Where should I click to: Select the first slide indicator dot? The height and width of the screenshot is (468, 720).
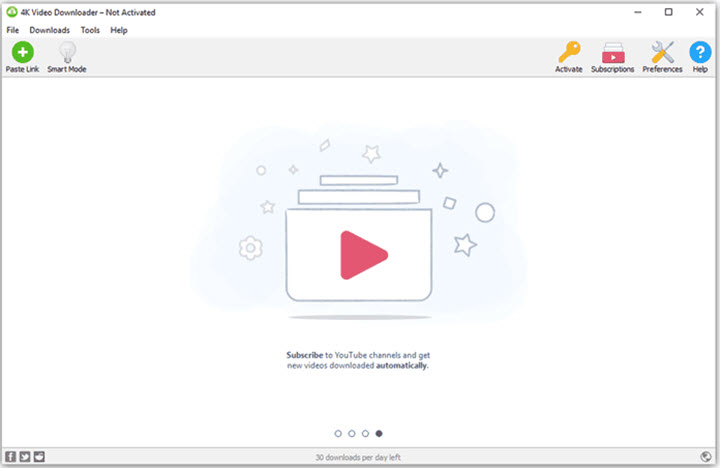coord(338,434)
